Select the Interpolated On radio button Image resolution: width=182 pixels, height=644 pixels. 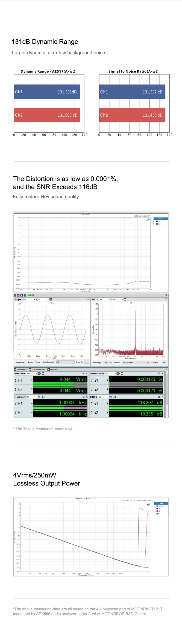tap(29, 362)
